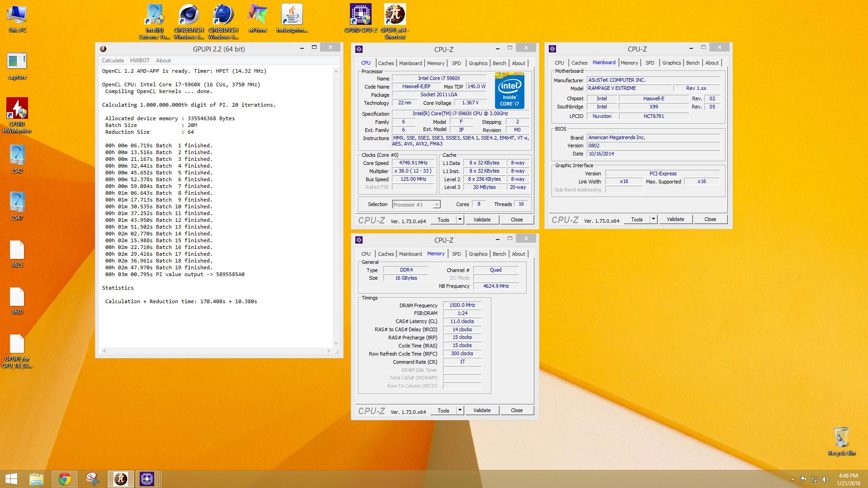Open SPD tab in CPU tab window

(457, 63)
